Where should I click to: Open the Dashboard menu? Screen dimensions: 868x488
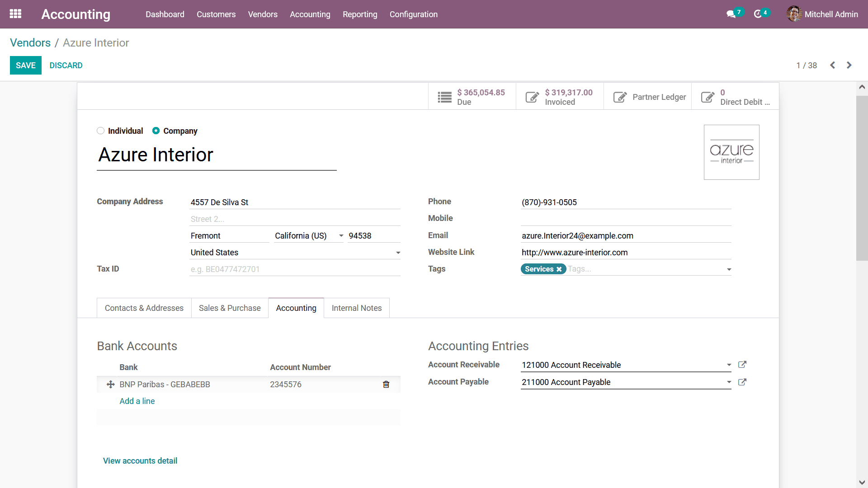[x=165, y=14]
